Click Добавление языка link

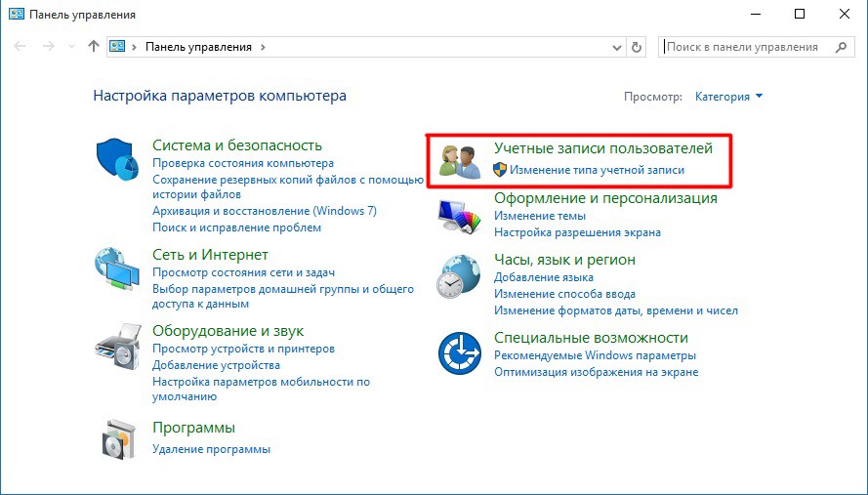[543, 277]
